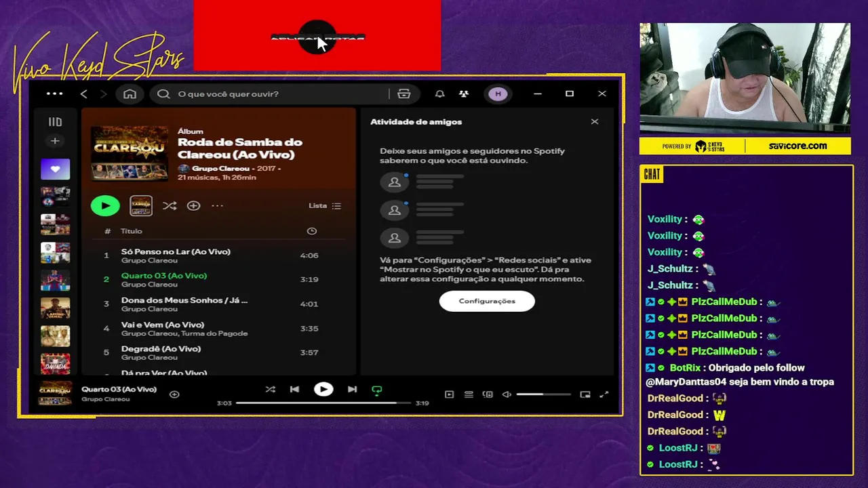Seek in the song progress bar

click(x=323, y=403)
